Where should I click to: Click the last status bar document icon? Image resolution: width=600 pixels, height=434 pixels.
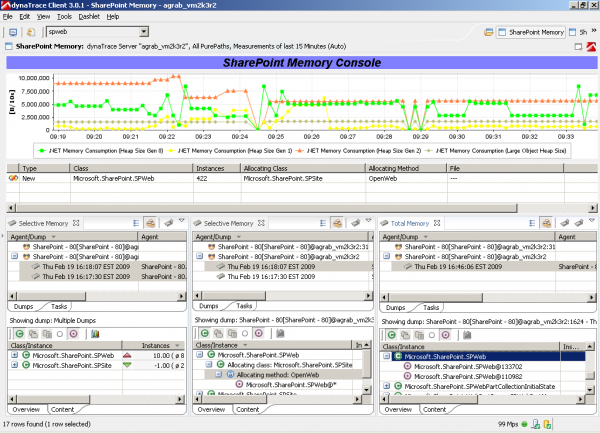(x=547, y=424)
